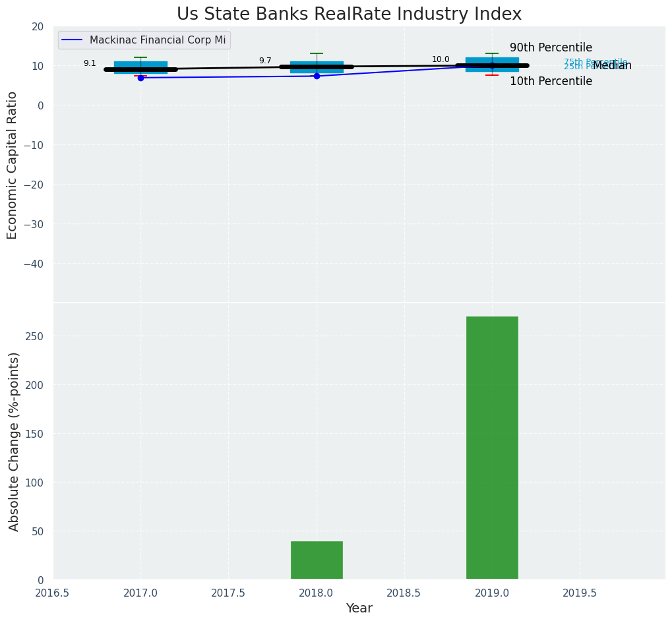Click the 90th Percentile annotation label

551,48
